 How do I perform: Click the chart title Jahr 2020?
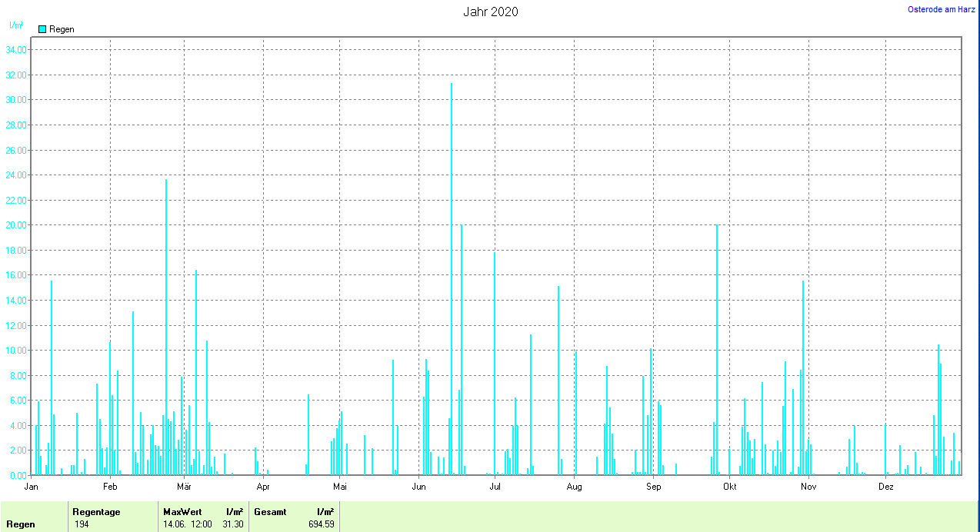[x=490, y=12]
